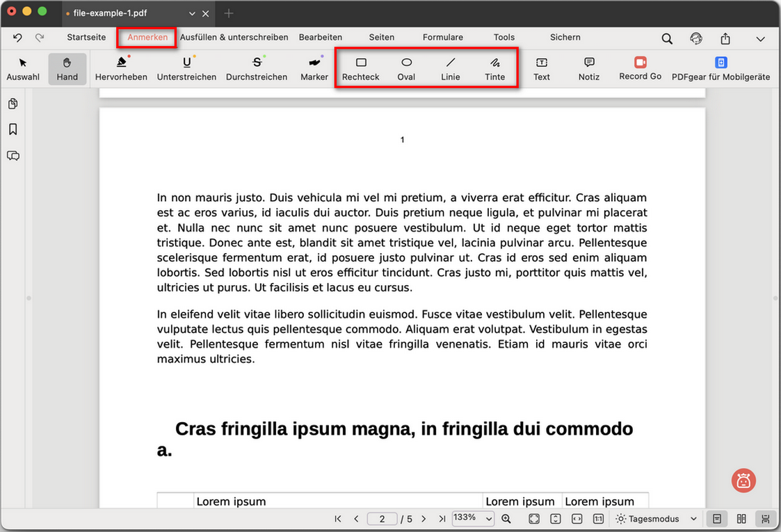
Task: Select the Rechteck shape tool
Action: pyautogui.click(x=360, y=69)
